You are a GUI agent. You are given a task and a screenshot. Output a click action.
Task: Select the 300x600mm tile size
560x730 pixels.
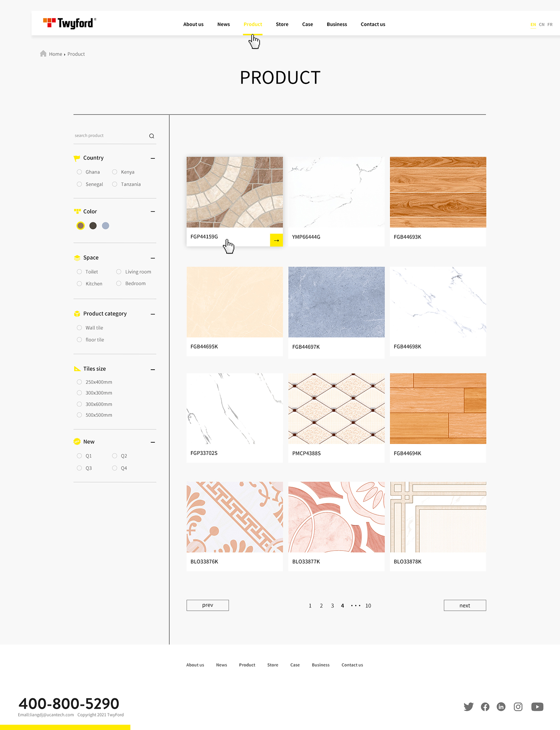[79, 404]
